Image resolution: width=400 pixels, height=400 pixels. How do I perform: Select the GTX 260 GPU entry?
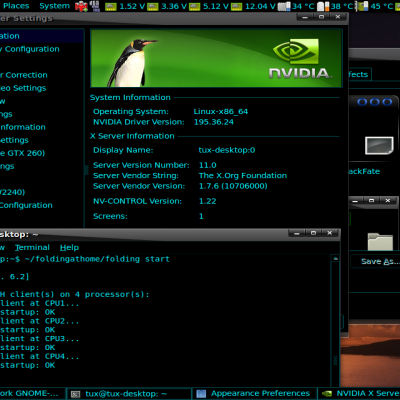click(x=22, y=153)
